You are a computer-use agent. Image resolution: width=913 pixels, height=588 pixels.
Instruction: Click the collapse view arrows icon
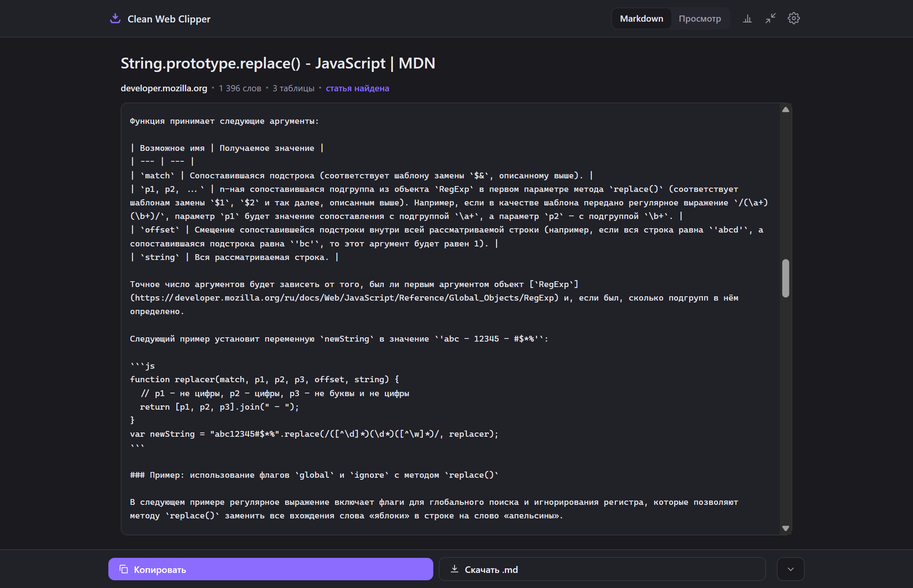pyautogui.click(x=770, y=19)
